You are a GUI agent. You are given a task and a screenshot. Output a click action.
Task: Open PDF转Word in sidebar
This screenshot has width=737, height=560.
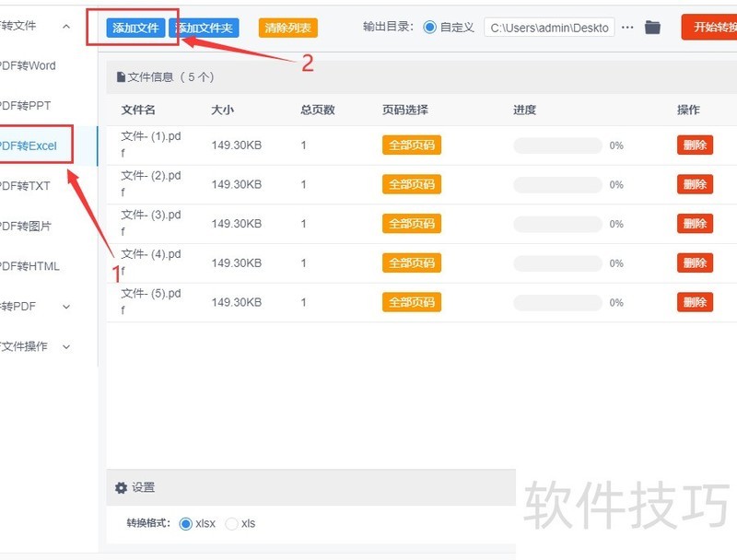28,65
